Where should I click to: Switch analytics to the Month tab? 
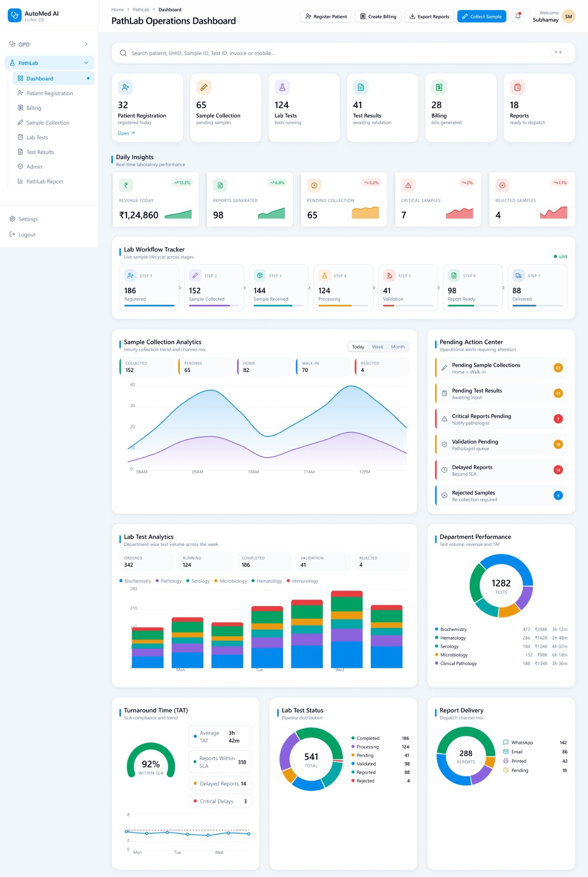coord(398,347)
